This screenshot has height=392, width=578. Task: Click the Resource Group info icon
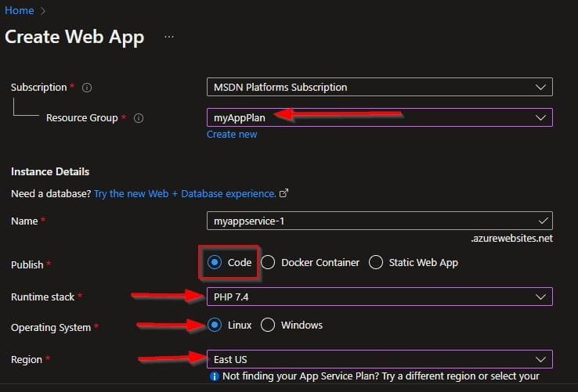(x=139, y=118)
